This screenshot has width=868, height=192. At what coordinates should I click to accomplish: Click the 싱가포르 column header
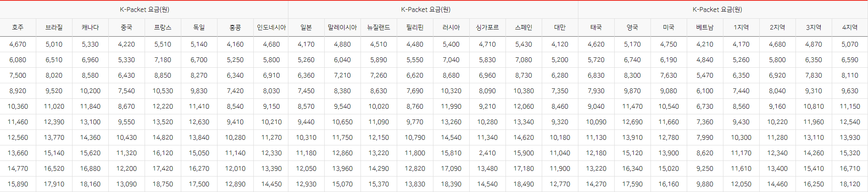pos(487,27)
